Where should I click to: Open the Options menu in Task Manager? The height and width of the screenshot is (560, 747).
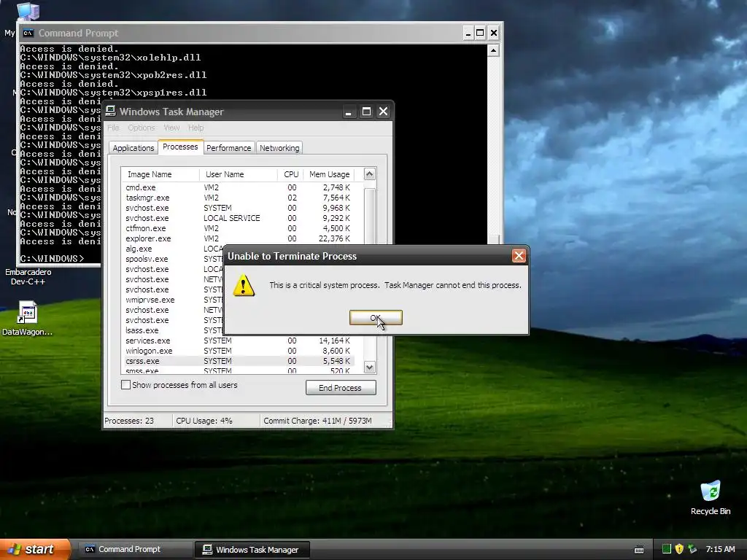point(141,128)
